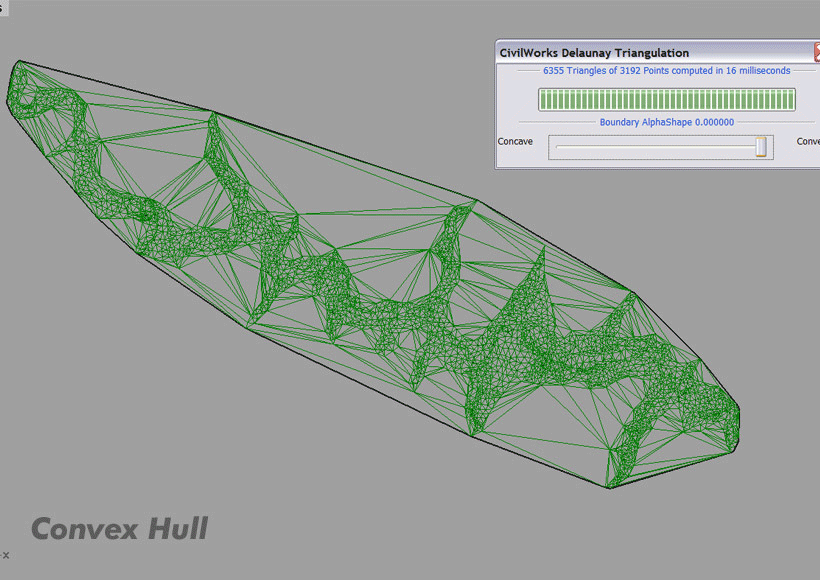Click the green computation progress bar
Screen dimensions: 820x580
(x=666, y=99)
